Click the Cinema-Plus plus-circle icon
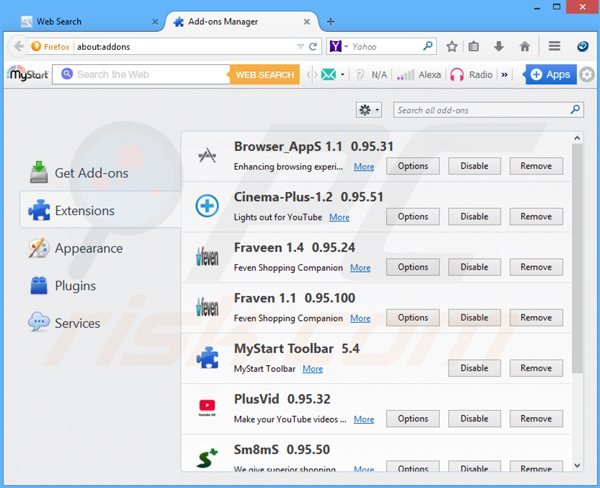Screen dimensions: 600x488 (207, 206)
